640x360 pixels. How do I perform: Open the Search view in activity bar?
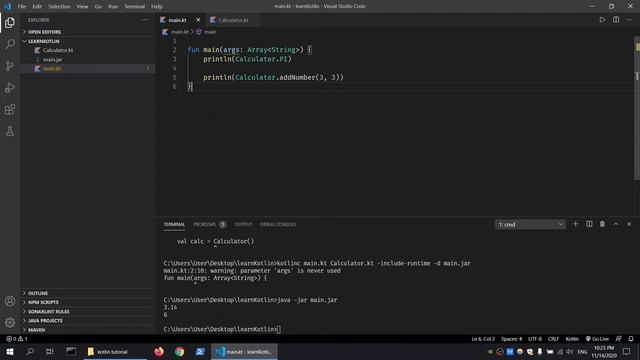[10, 44]
